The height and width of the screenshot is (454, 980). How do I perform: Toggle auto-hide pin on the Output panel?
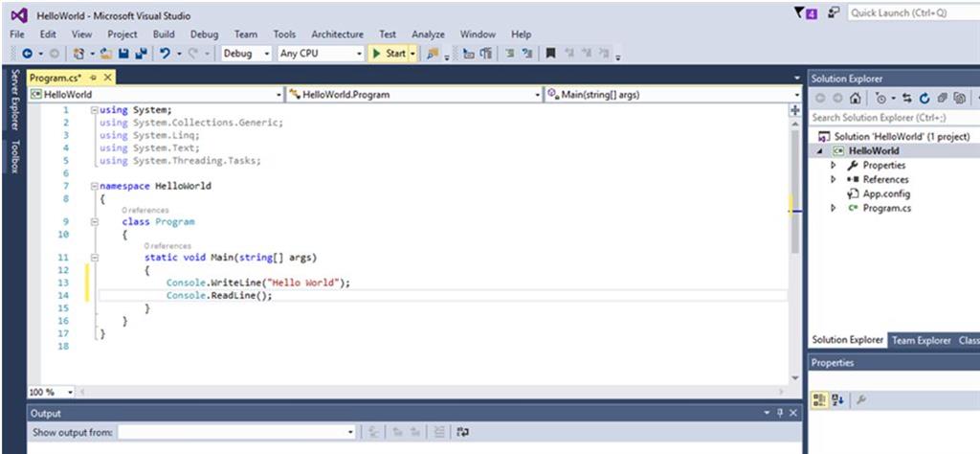click(780, 414)
